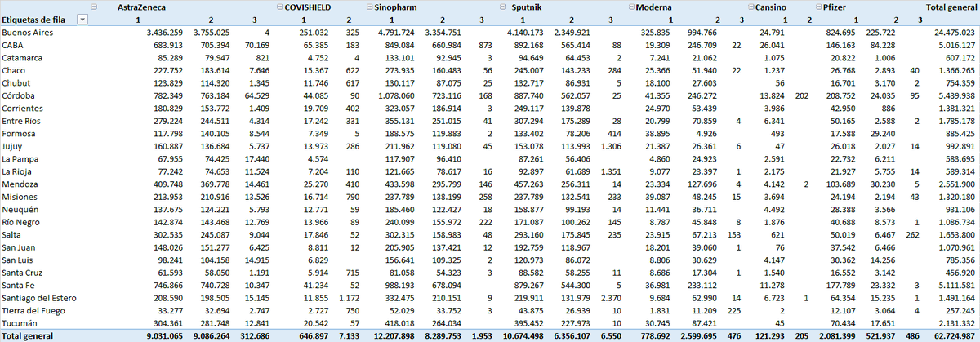Select the La Pampa row label
Viewport: 980px width, 342px height.
click(x=20, y=158)
